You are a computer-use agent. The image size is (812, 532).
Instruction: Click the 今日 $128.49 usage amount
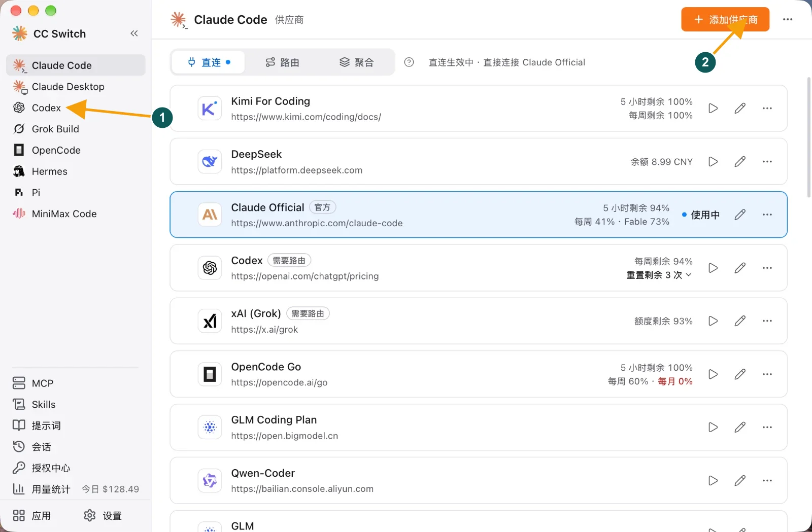point(110,489)
